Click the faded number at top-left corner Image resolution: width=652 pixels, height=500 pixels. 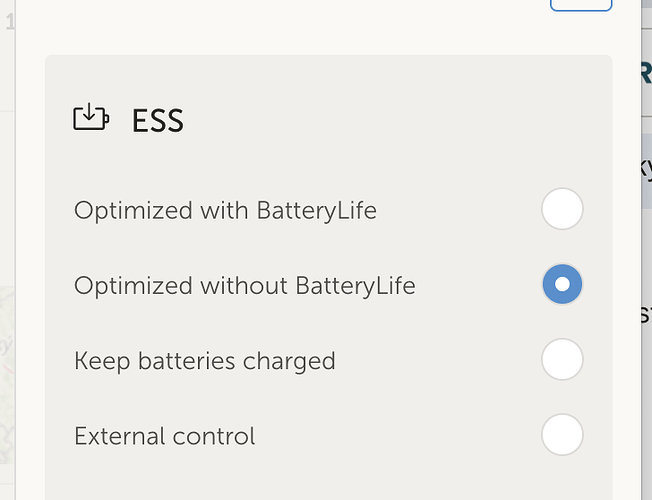coord(10,22)
